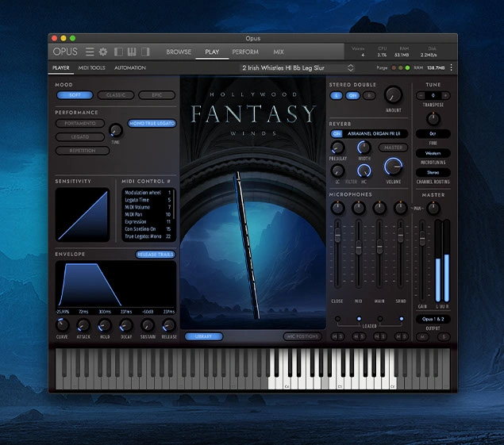Switch to the Browse tab
The image size is (504, 445).
coord(179,52)
